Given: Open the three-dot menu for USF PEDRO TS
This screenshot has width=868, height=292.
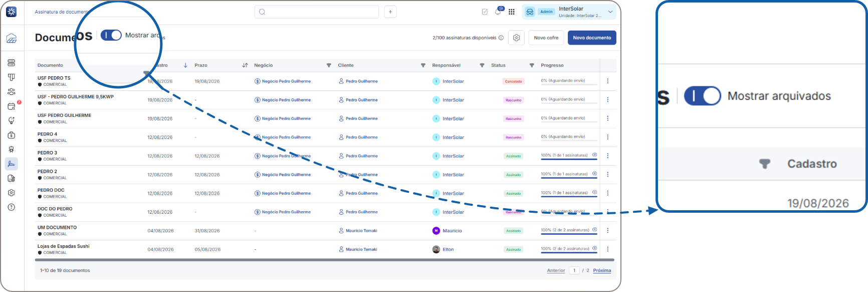Looking at the screenshot, I should pyautogui.click(x=608, y=81).
